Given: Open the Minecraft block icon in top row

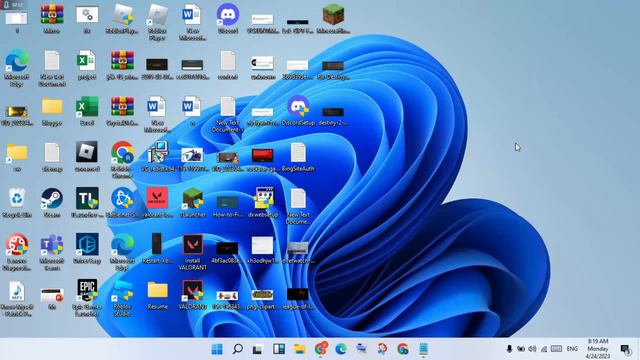Looking at the screenshot, I should [333, 15].
